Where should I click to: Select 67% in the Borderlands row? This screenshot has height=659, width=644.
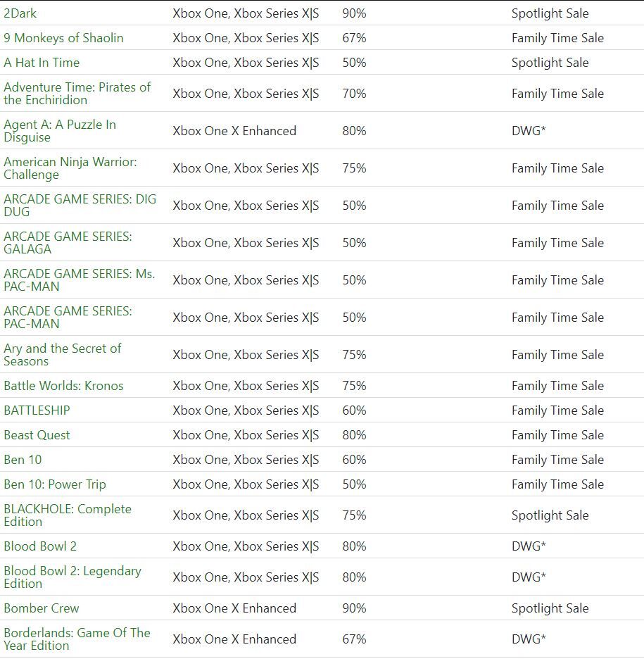[x=354, y=639]
